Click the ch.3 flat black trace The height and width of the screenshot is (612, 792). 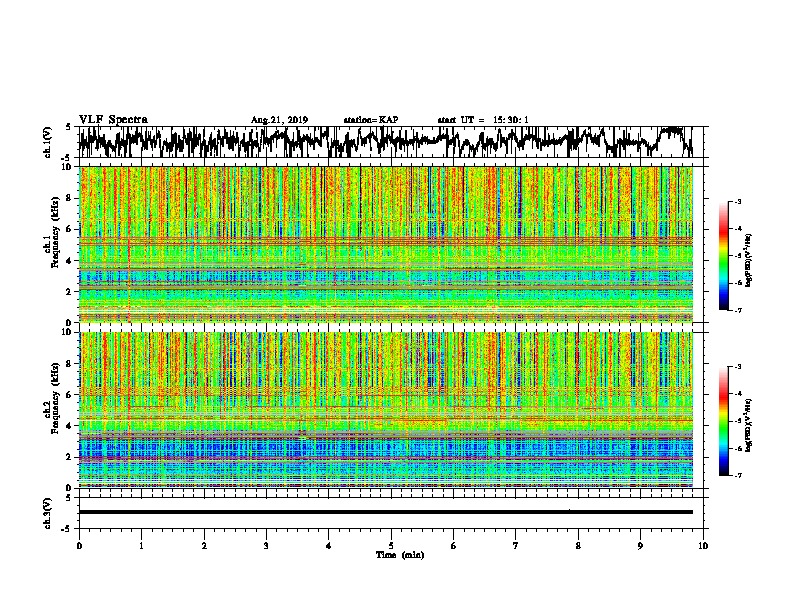tap(386, 512)
